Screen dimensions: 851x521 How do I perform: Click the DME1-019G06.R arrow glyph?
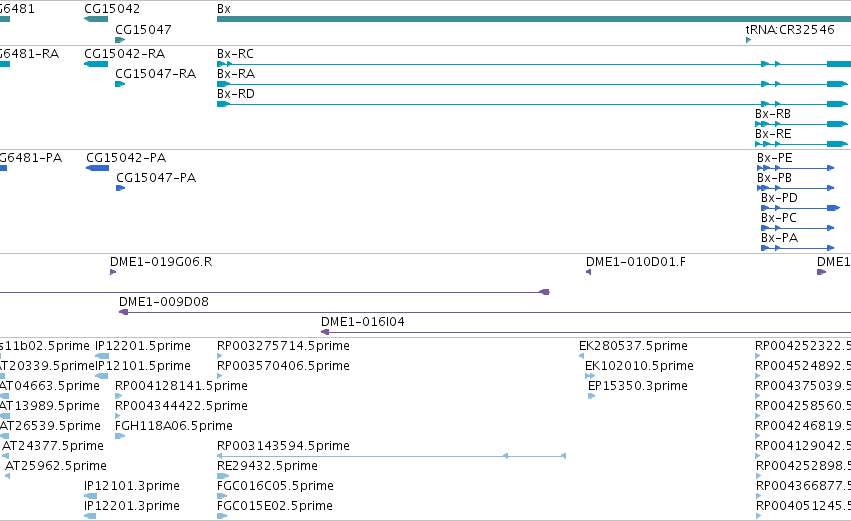[x=113, y=272]
